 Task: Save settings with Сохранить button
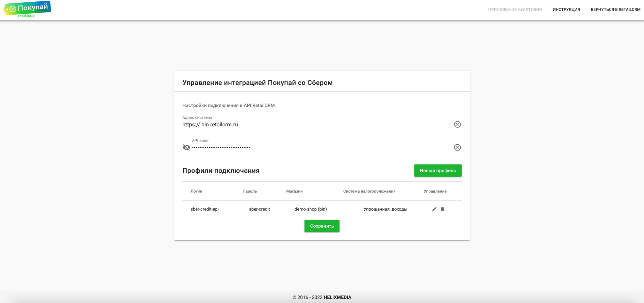tap(322, 226)
